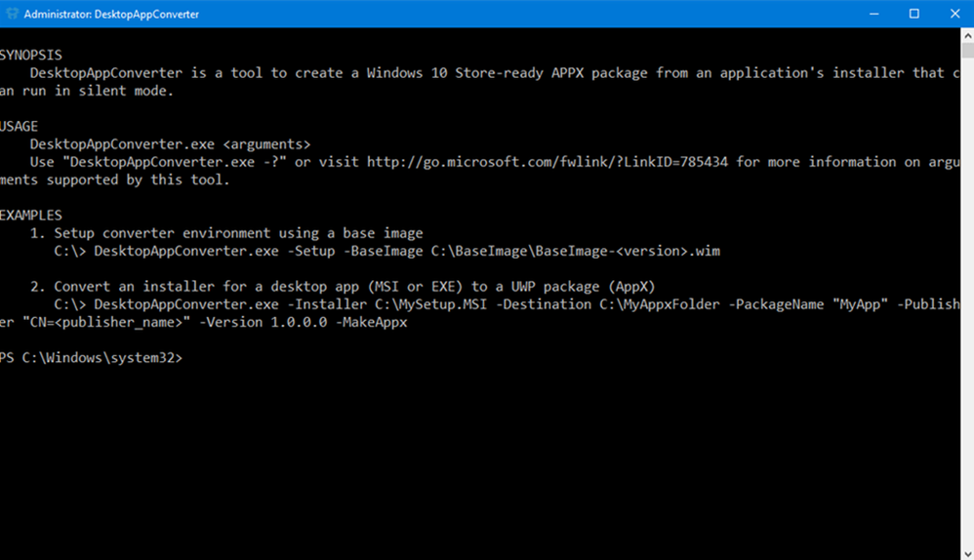Click the vertical scrollbar up arrow
The width and height of the screenshot is (974, 560).
(x=967, y=36)
